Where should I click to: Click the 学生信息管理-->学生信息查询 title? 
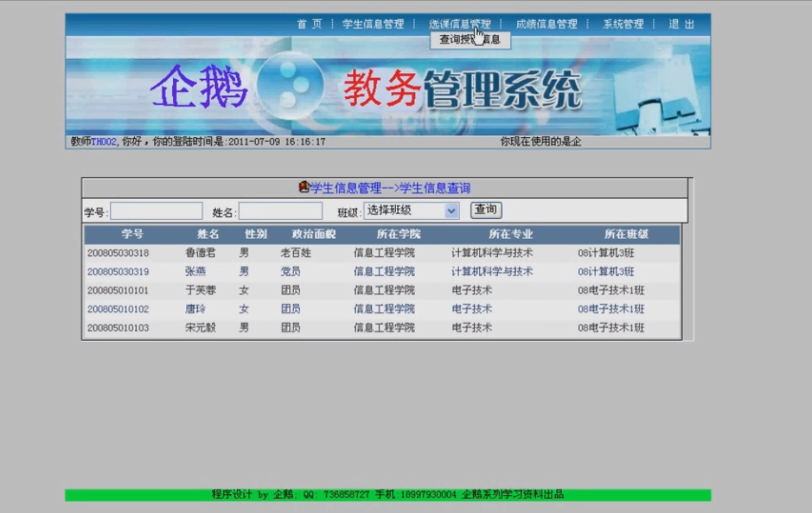pos(390,188)
